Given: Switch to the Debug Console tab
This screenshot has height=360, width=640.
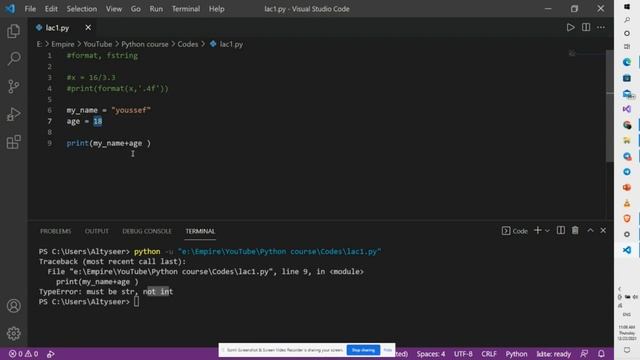Looking at the screenshot, I should pos(147,231).
